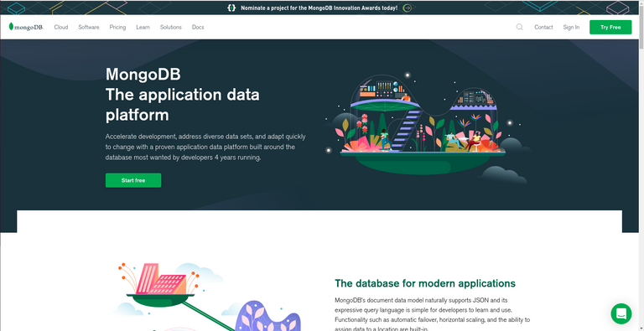Open the Innovation Awards nomination banner text
This screenshot has width=644, height=331.
[319, 8]
